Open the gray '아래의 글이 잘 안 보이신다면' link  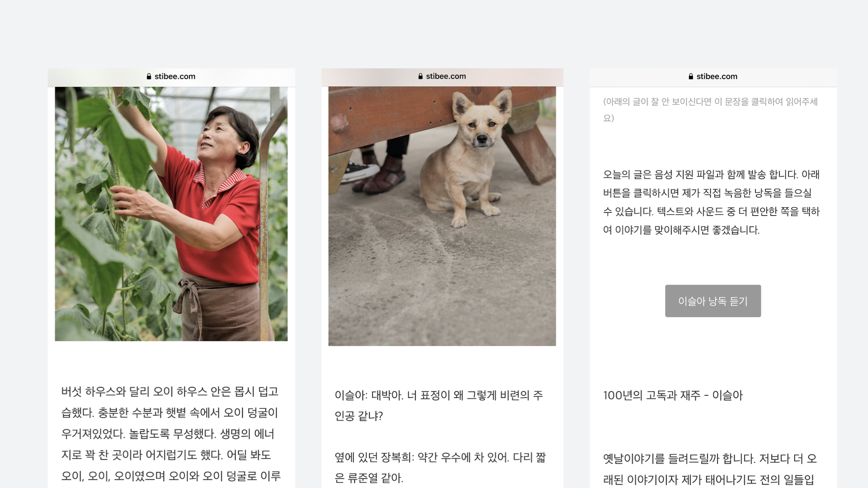pos(710,110)
